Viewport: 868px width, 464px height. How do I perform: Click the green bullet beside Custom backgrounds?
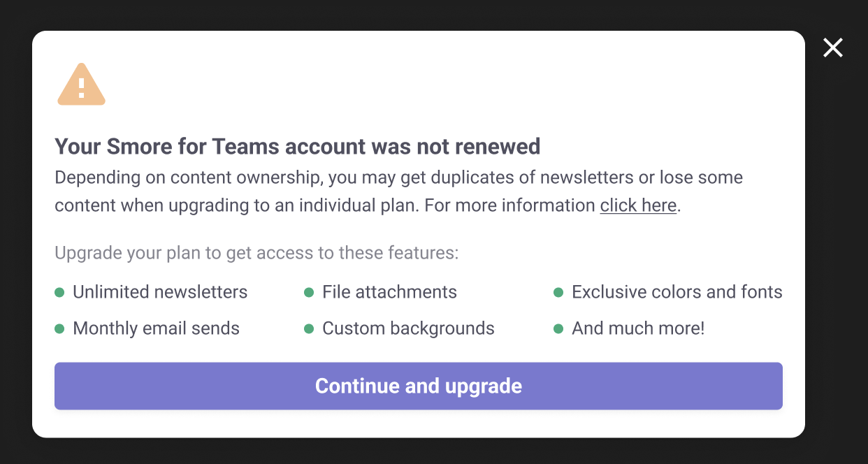(x=309, y=328)
